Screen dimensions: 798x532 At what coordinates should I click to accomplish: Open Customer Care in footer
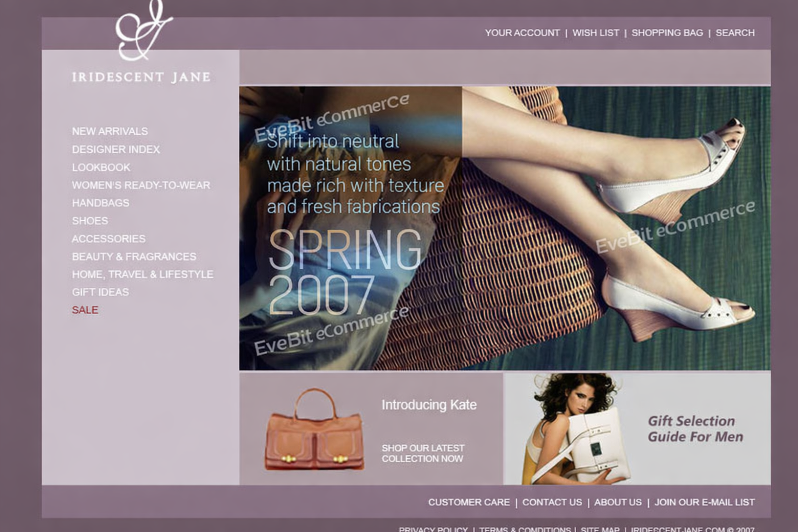[x=469, y=502]
